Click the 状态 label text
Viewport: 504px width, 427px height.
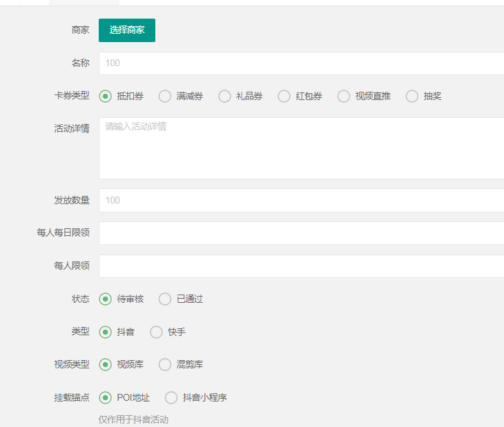click(80, 299)
